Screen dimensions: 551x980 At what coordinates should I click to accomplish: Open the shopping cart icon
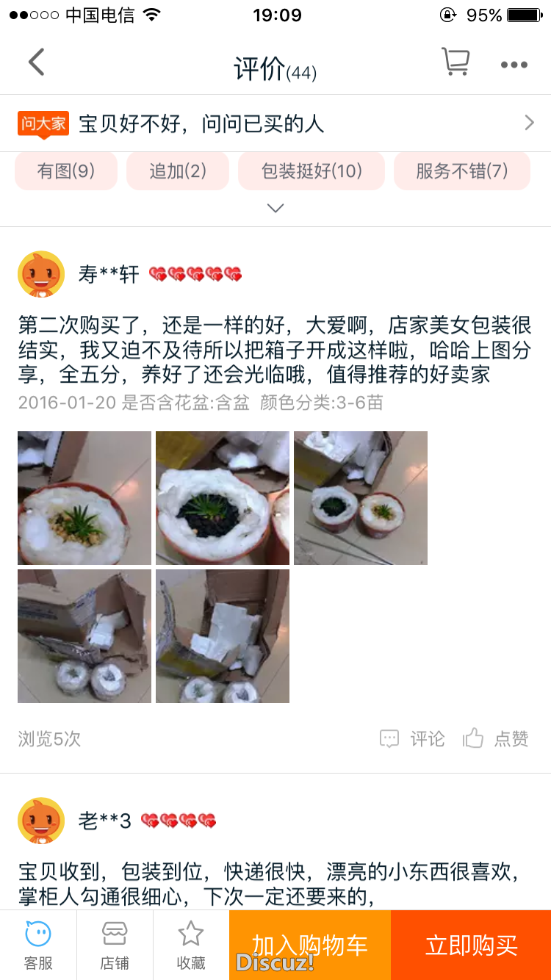coord(455,62)
